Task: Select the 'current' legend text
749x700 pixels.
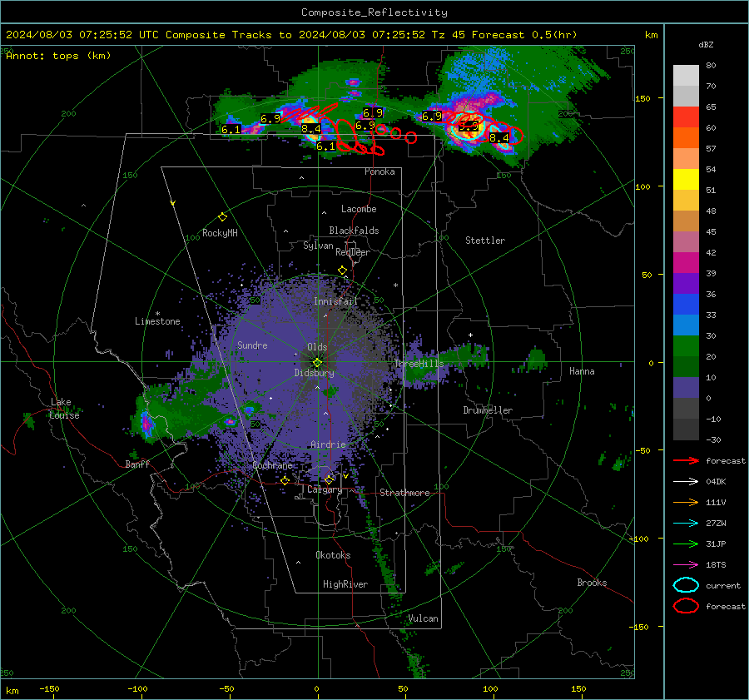Action: (723, 586)
